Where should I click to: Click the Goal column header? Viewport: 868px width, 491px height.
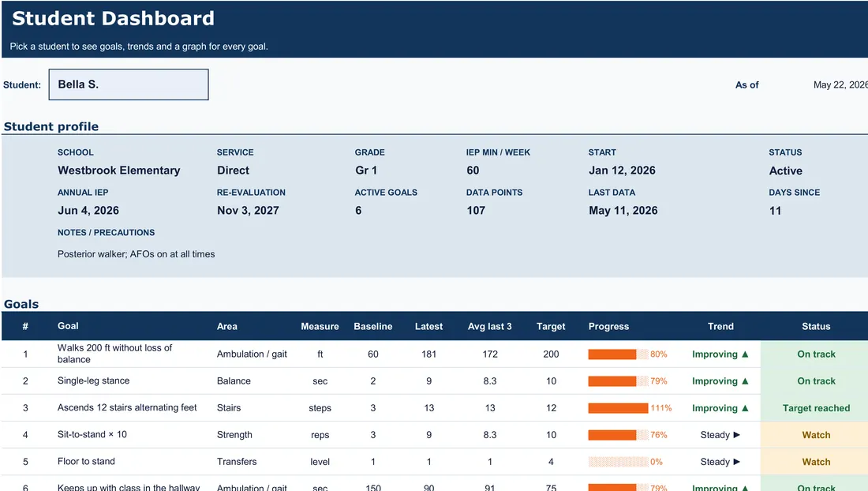[x=68, y=326]
